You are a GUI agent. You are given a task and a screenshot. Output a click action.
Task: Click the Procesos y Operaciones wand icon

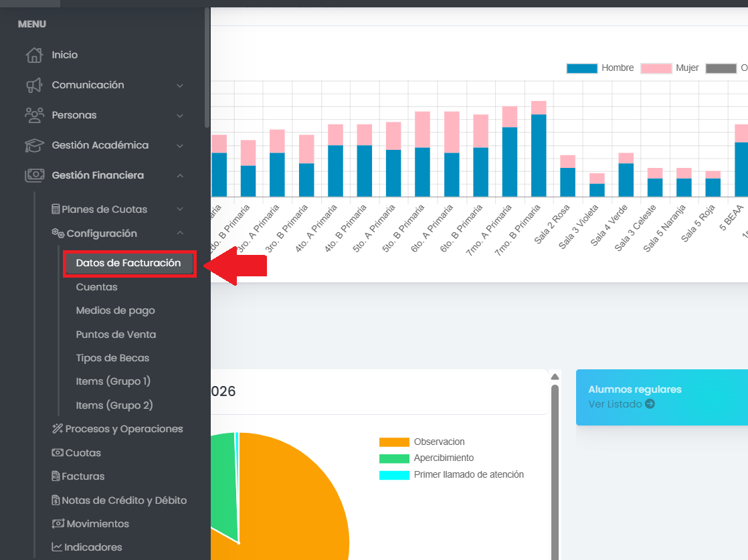(58, 428)
